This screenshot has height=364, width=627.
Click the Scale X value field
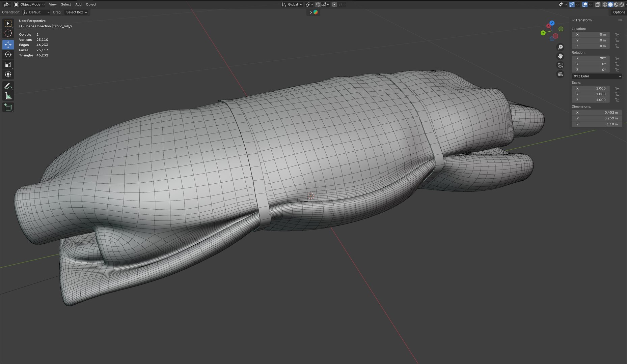(591, 88)
